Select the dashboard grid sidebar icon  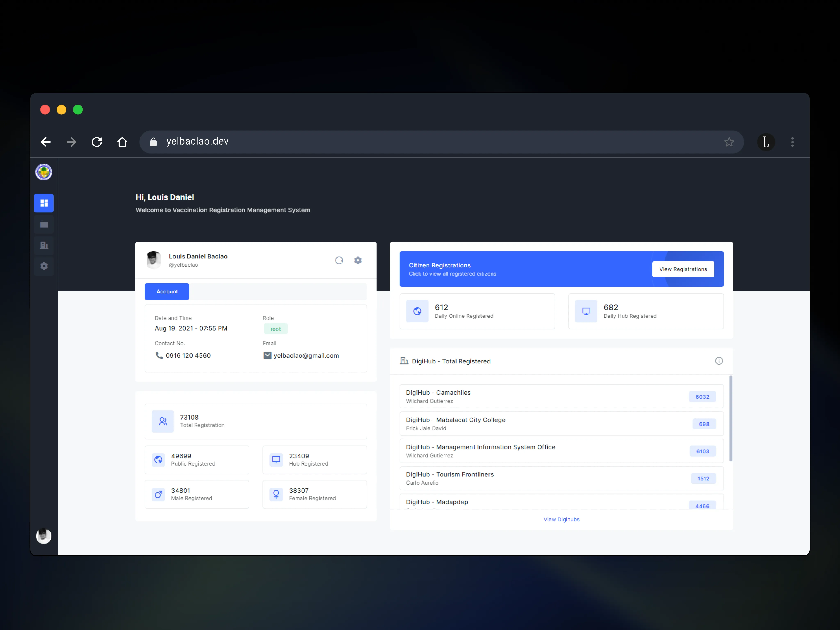coord(44,203)
